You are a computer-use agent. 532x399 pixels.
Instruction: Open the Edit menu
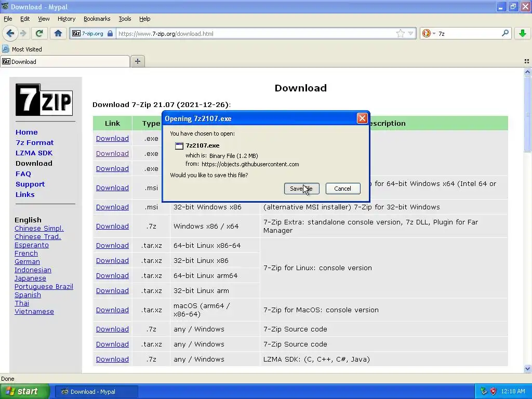pyautogui.click(x=25, y=19)
